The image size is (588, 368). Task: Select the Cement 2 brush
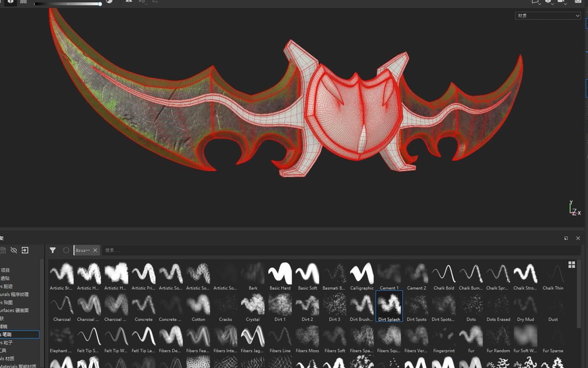pos(416,276)
